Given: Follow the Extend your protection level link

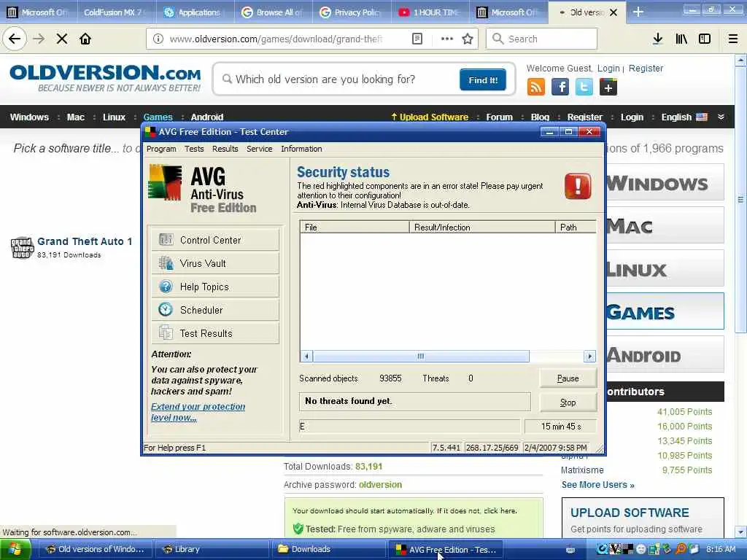Looking at the screenshot, I should 198,412.
